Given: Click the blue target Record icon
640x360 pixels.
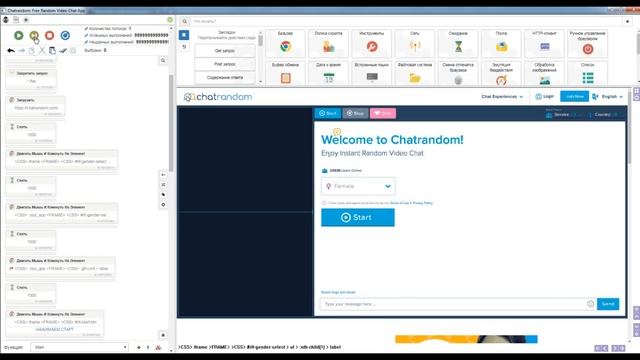Looking at the screenshot, I should coord(65,36).
